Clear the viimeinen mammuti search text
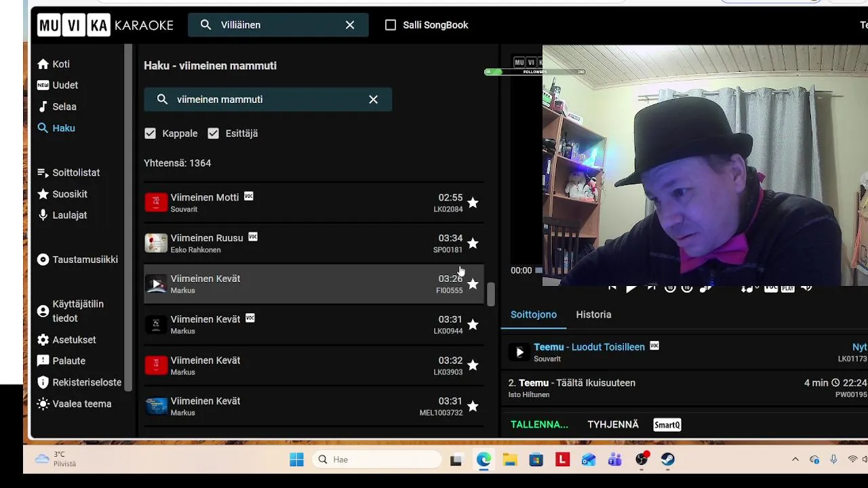 [x=374, y=100]
